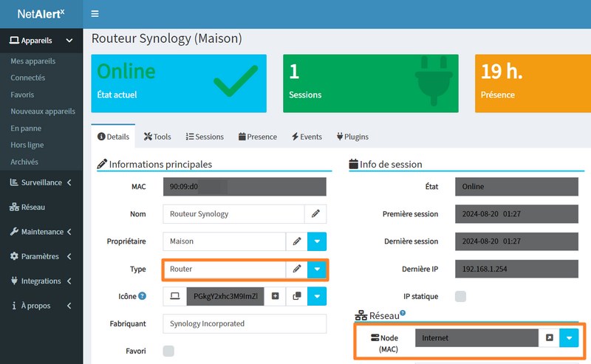
Task: Toggle the Favori checkbox
Action: [168, 351]
